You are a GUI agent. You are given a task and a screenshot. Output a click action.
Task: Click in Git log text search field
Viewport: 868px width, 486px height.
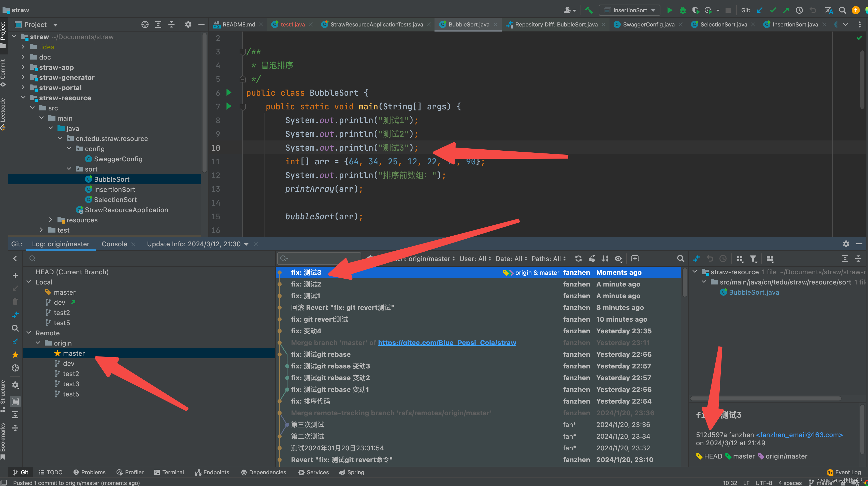(x=319, y=259)
